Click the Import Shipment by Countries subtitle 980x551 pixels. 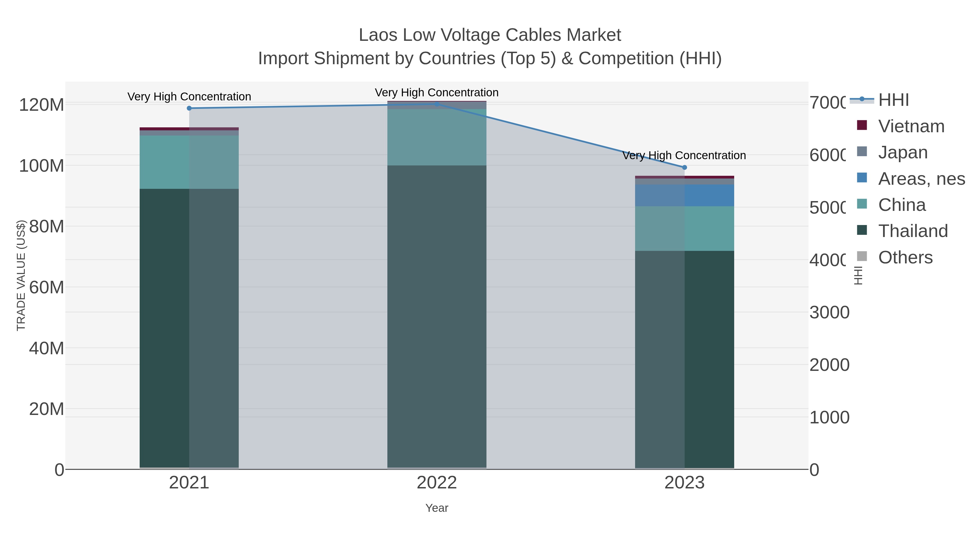pyautogui.click(x=490, y=59)
